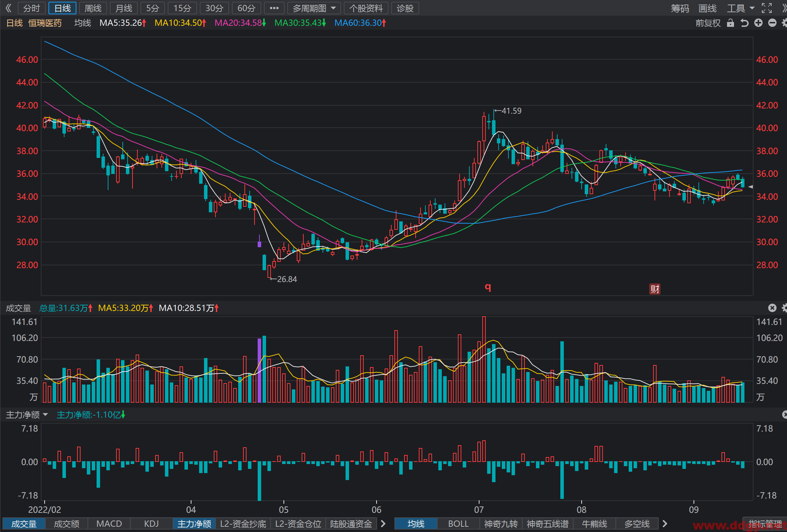
Task: Switch to the MACD indicator tab
Action: tap(109, 524)
